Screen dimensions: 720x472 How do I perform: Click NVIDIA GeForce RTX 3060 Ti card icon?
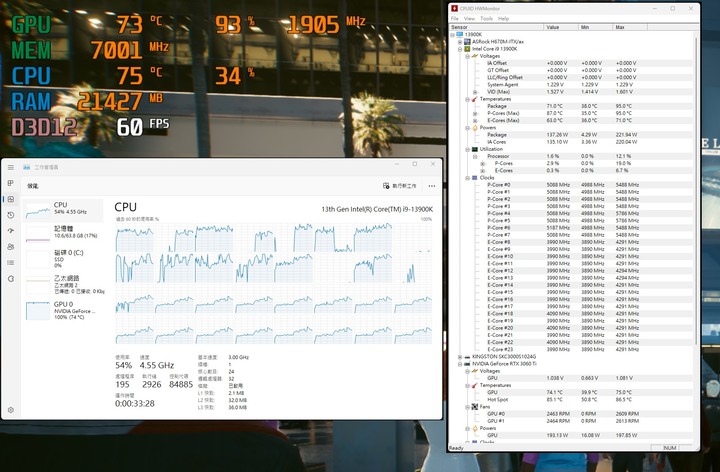coord(467,364)
